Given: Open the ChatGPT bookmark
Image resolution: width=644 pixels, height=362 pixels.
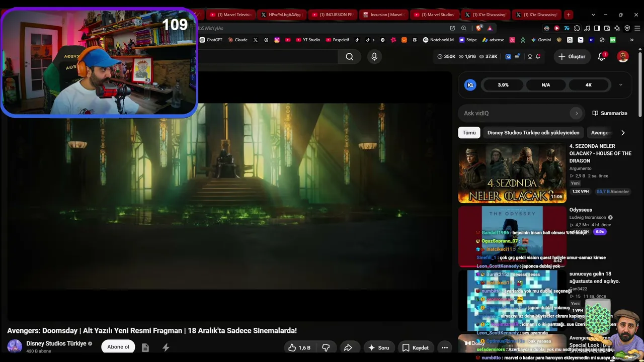Looking at the screenshot, I should point(211,40).
